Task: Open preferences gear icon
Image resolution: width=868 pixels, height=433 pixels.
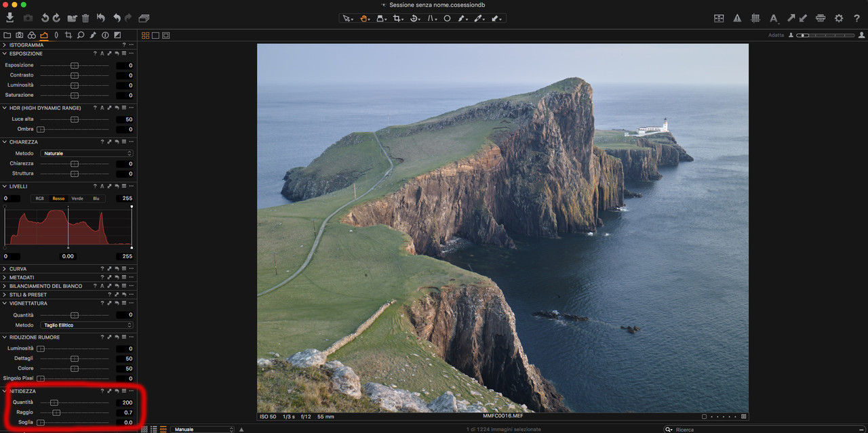Action: (x=839, y=18)
